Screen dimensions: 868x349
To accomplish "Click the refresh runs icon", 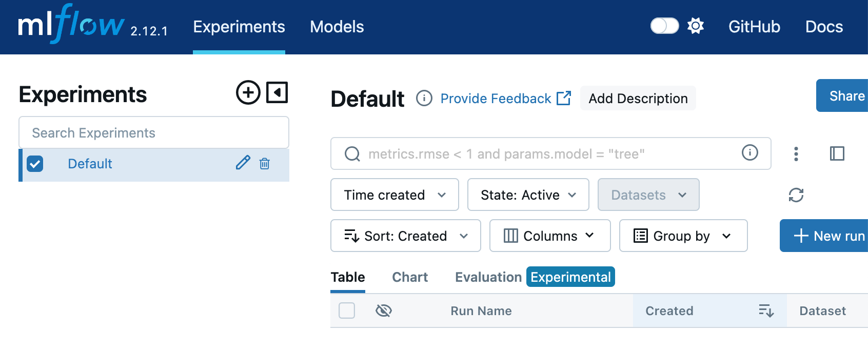I will [796, 195].
